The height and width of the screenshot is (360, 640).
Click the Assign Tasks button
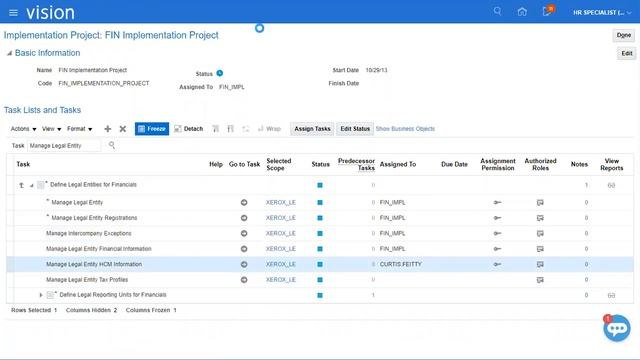tap(312, 129)
